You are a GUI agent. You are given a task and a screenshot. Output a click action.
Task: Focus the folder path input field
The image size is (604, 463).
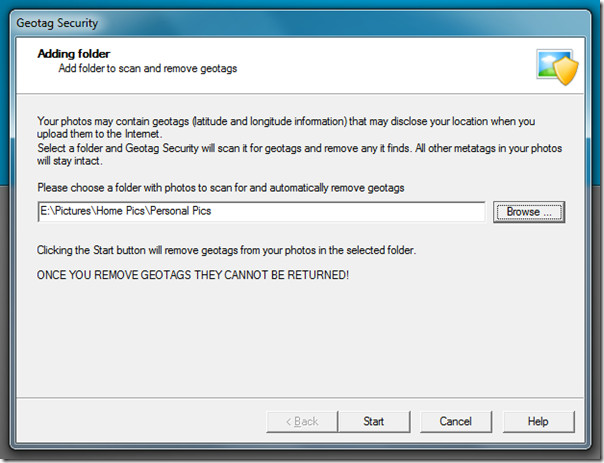(x=262, y=211)
